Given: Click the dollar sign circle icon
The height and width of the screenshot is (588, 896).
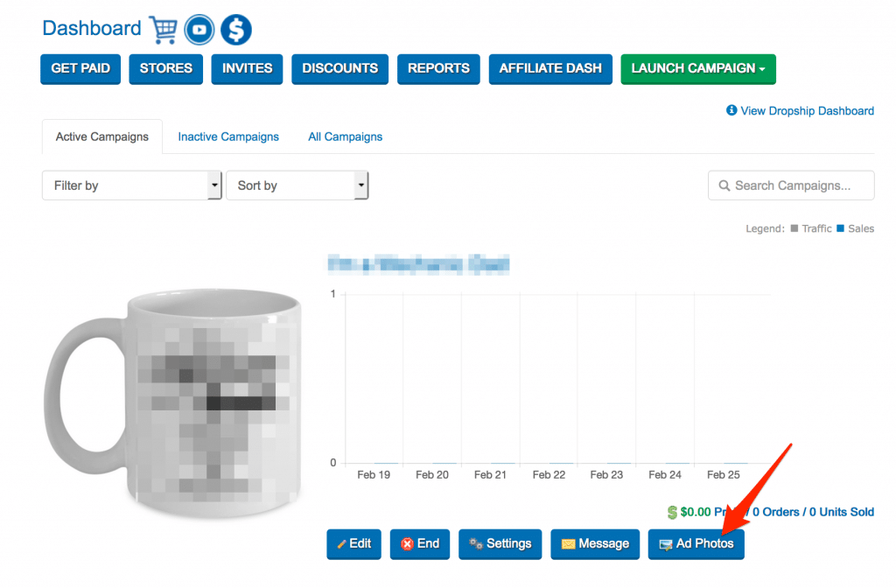Looking at the screenshot, I should click(235, 30).
